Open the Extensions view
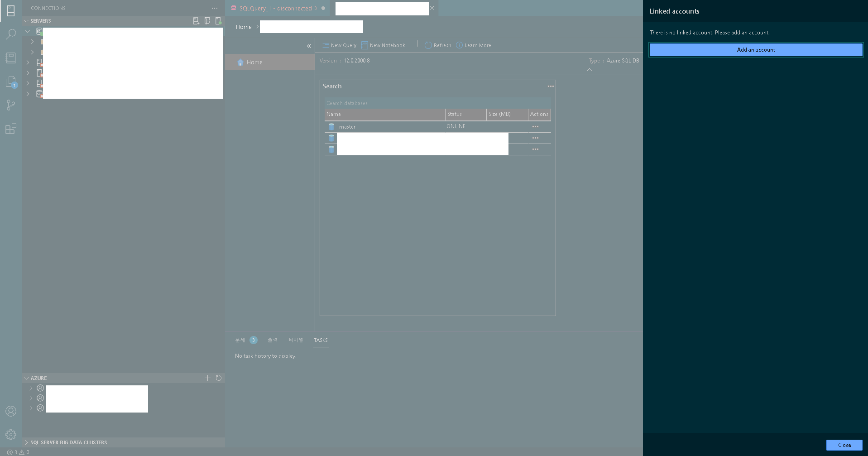Viewport: 868px width, 456px height. [11, 129]
